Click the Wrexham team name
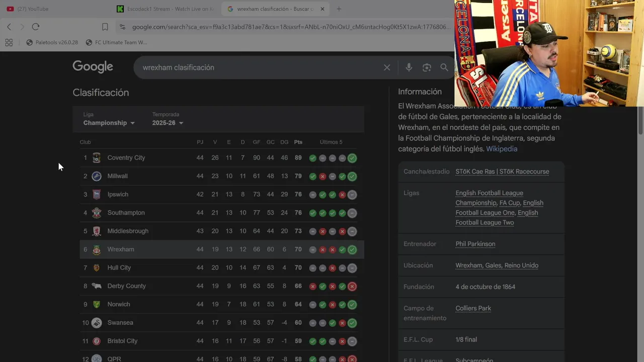Viewport: 644px width, 362px height. (121, 249)
